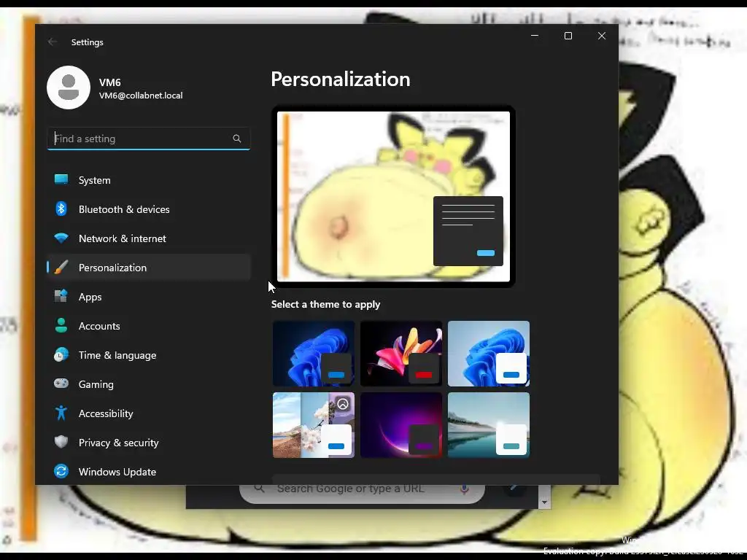The width and height of the screenshot is (747, 560).
Task: Apply the lake Flow theme with teal accent
Action: coord(489,425)
